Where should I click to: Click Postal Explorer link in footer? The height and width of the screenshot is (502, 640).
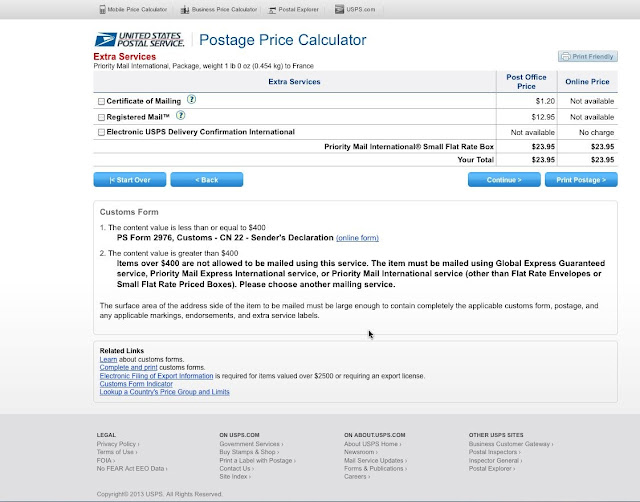[491, 469]
